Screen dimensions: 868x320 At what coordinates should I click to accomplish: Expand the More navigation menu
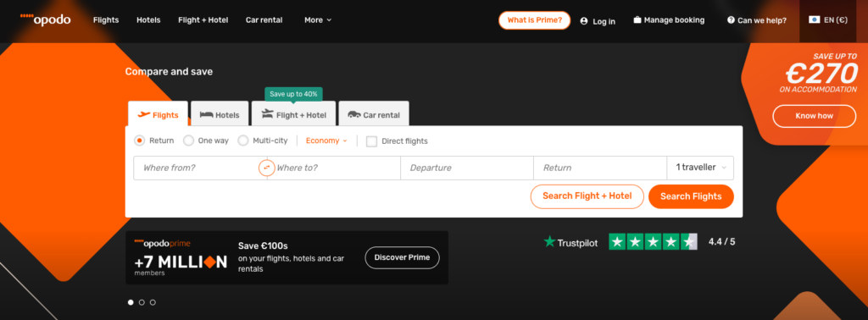pos(318,20)
